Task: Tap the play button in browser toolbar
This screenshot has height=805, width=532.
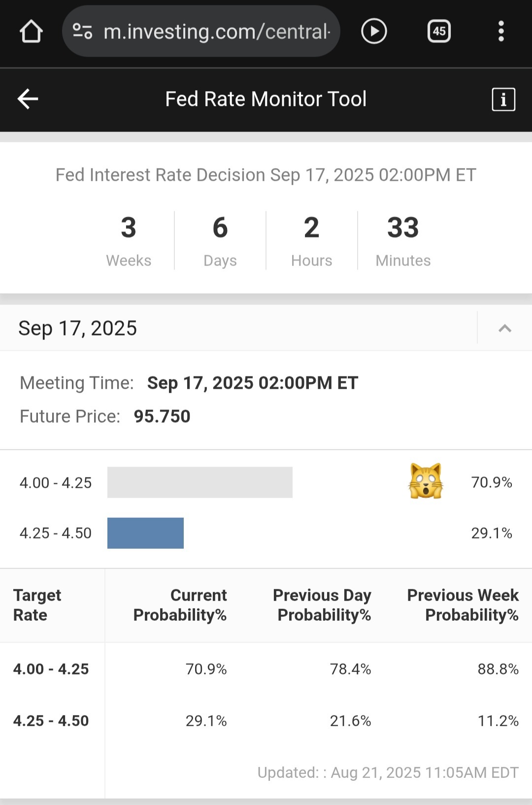Action: tap(374, 32)
